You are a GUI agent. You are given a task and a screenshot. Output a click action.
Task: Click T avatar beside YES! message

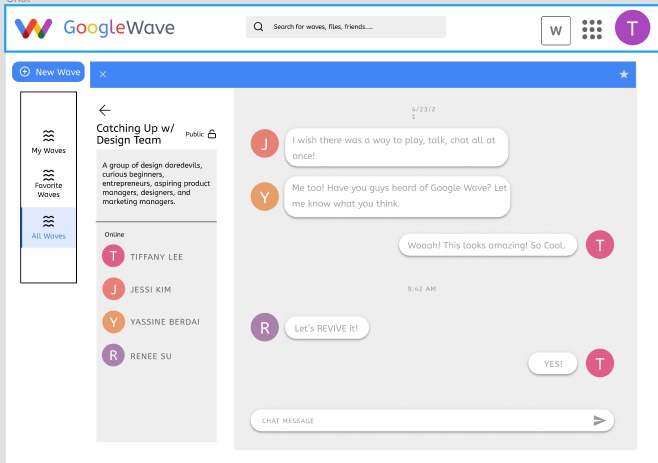[600, 363]
